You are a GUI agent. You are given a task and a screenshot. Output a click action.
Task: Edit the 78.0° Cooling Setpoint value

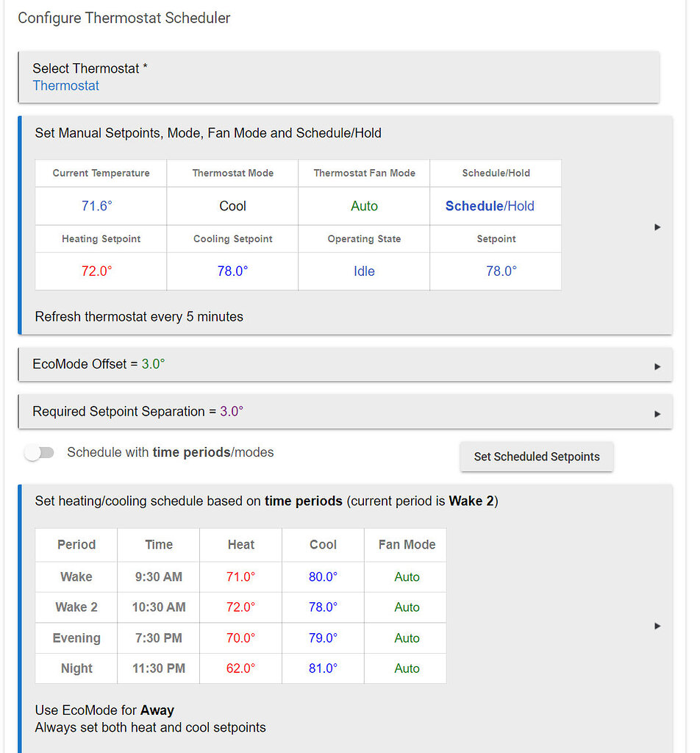pos(232,271)
